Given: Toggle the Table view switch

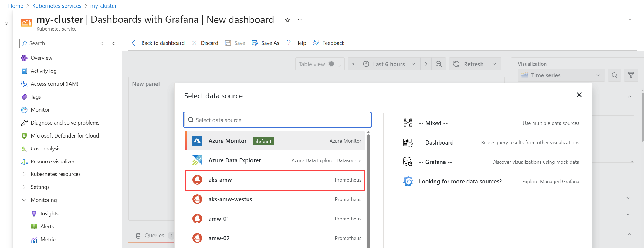Looking at the screenshot, I should pyautogui.click(x=334, y=64).
